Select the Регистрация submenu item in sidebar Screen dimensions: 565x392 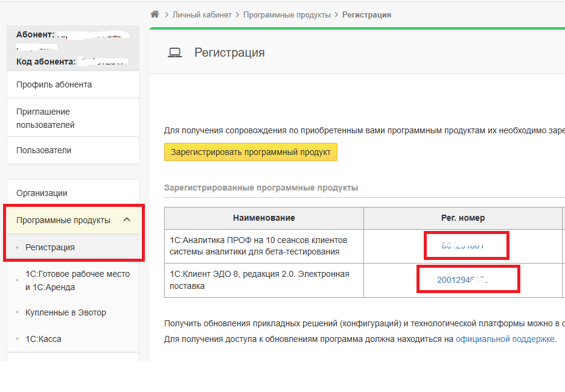[50, 247]
